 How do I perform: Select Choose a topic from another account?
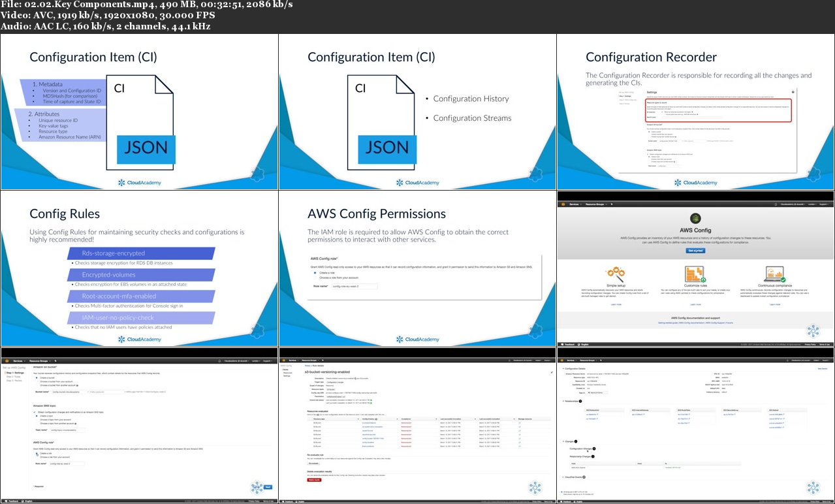click(56, 423)
